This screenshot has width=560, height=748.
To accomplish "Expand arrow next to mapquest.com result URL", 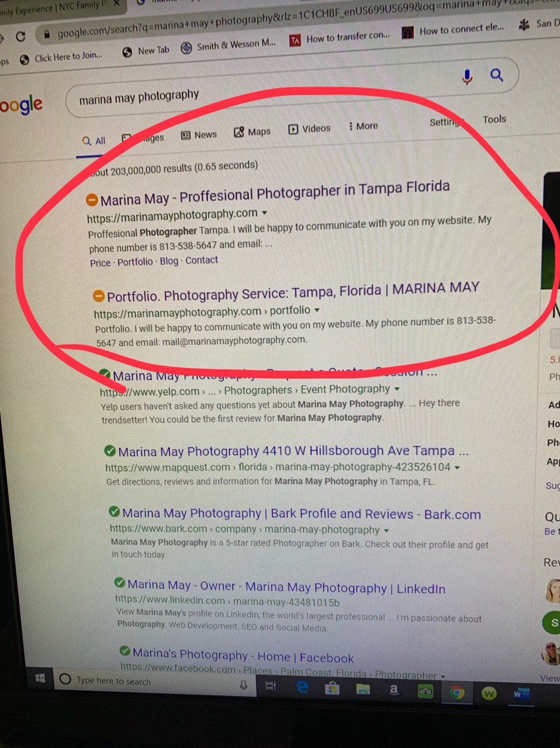I will point(457,467).
